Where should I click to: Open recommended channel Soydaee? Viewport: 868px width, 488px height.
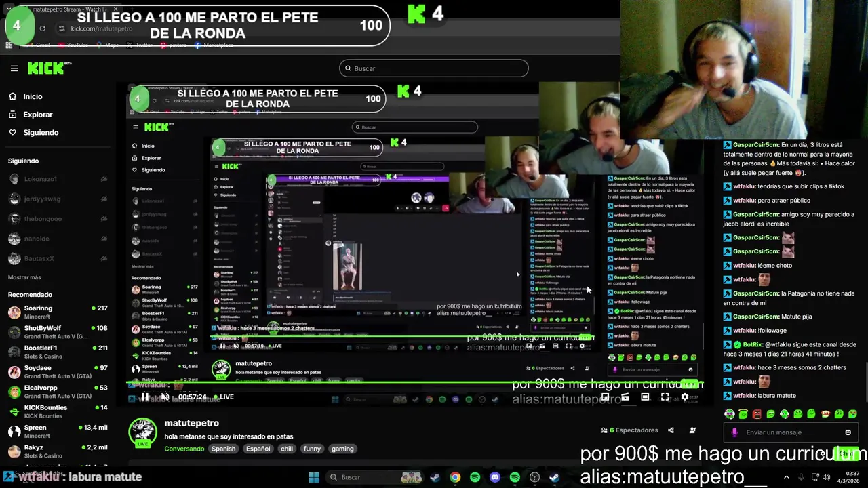click(58, 371)
